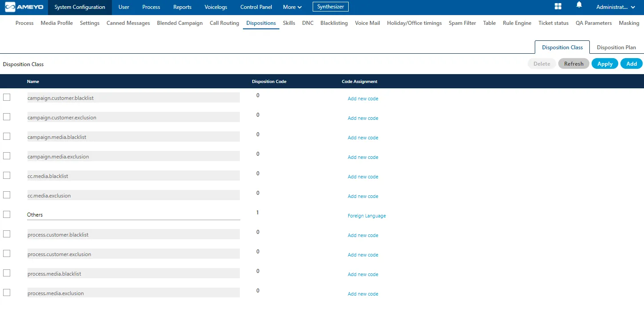Expand the More menu dropdown
This screenshot has width=644, height=312.
pos(292,7)
